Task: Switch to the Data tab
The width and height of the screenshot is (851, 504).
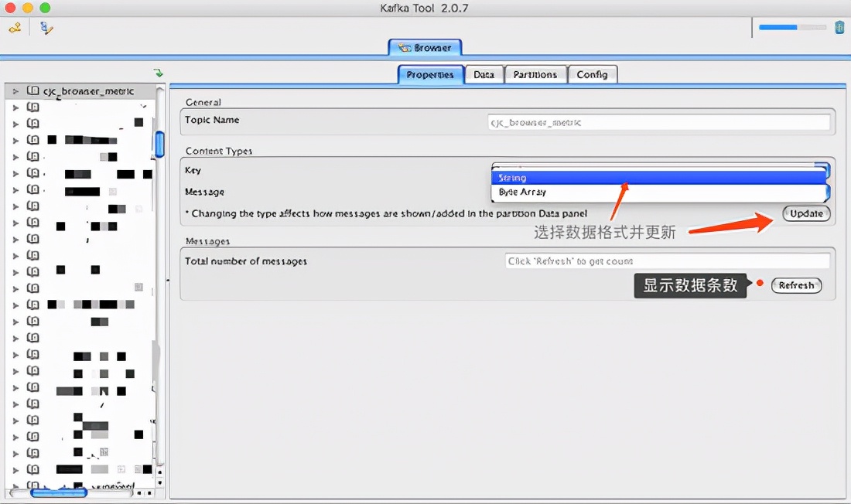Action: click(484, 75)
